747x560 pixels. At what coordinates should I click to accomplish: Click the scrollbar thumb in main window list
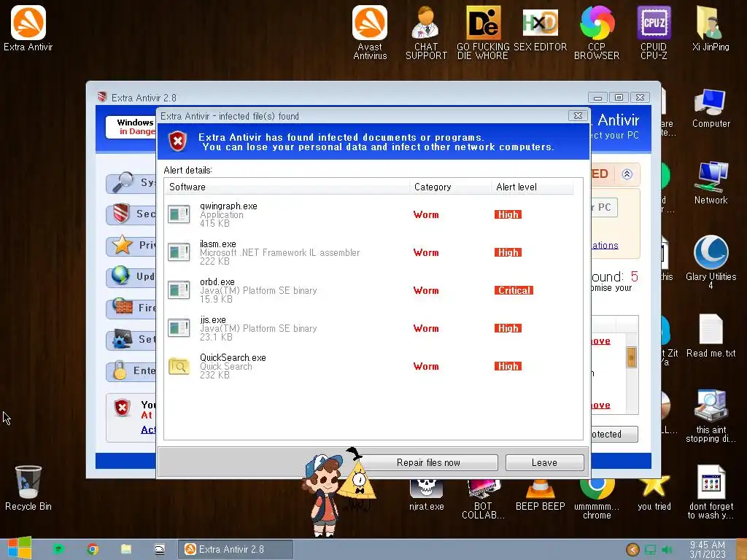click(x=631, y=357)
